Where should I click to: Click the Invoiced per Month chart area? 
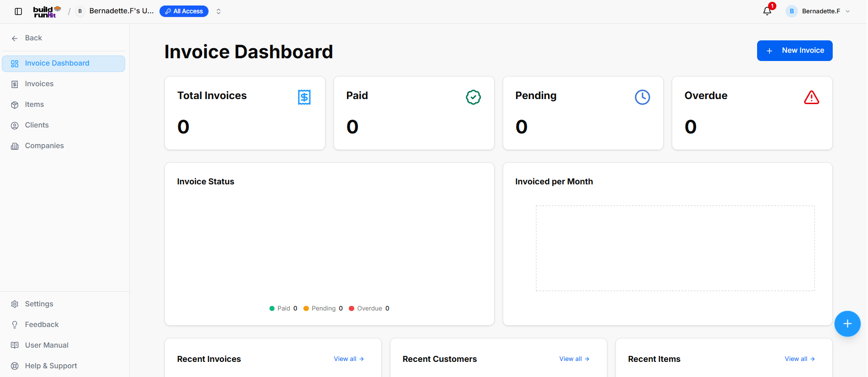(x=675, y=248)
